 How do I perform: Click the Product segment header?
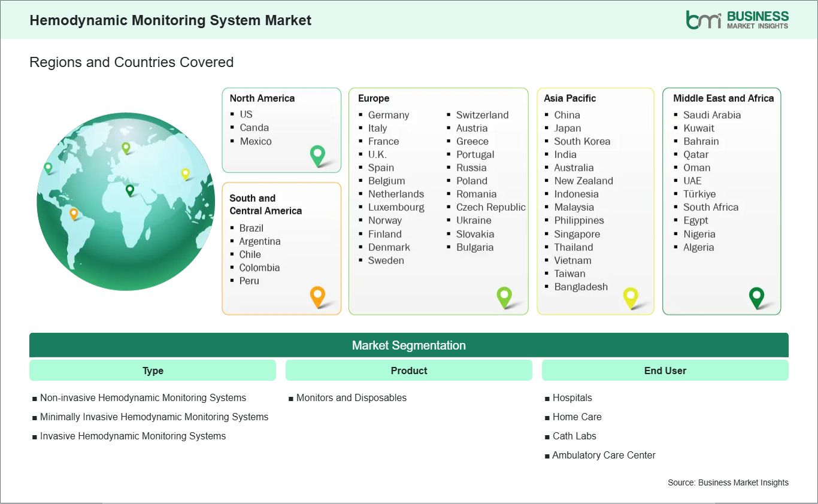pyautogui.click(x=408, y=371)
